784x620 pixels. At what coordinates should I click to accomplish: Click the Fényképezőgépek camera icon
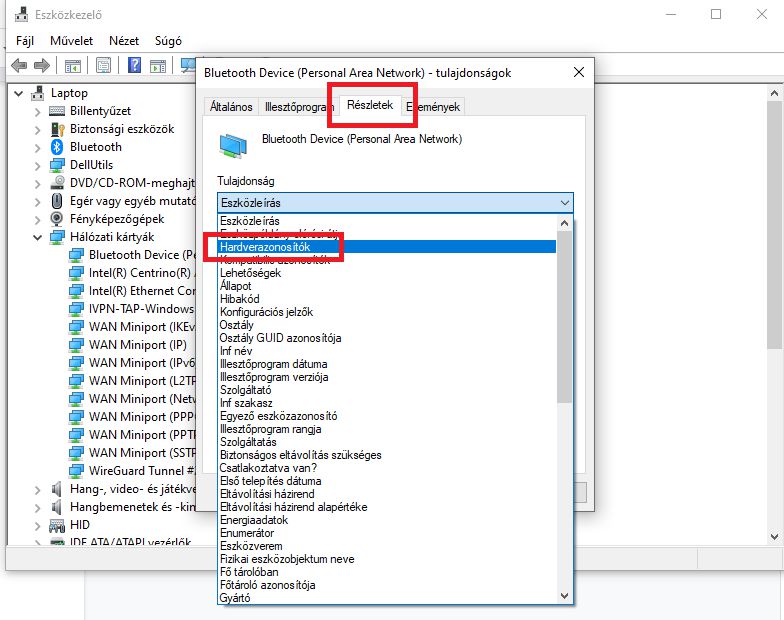point(58,219)
